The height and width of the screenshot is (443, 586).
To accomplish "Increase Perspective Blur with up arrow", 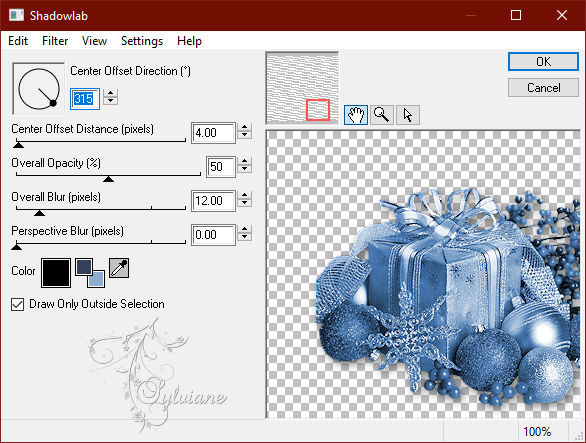I will pyautogui.click(x=244, y=230).
